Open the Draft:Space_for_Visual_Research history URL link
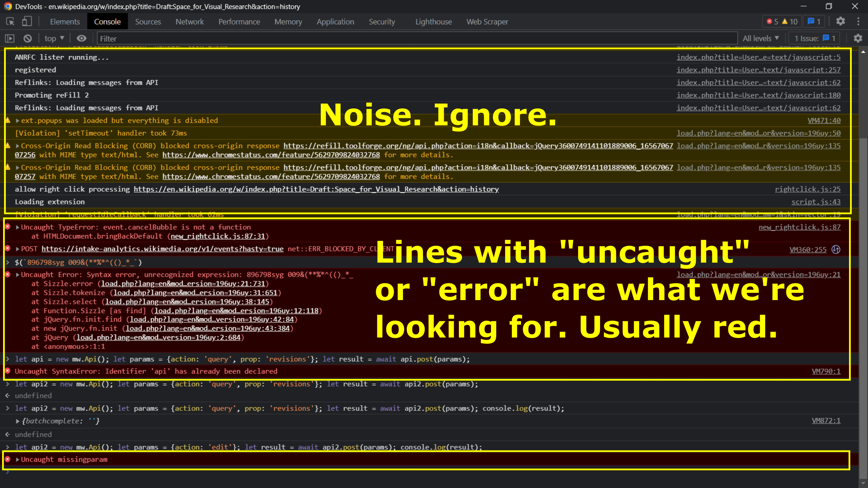This screenshot has width=868, height=488. (x=316, y=189)
